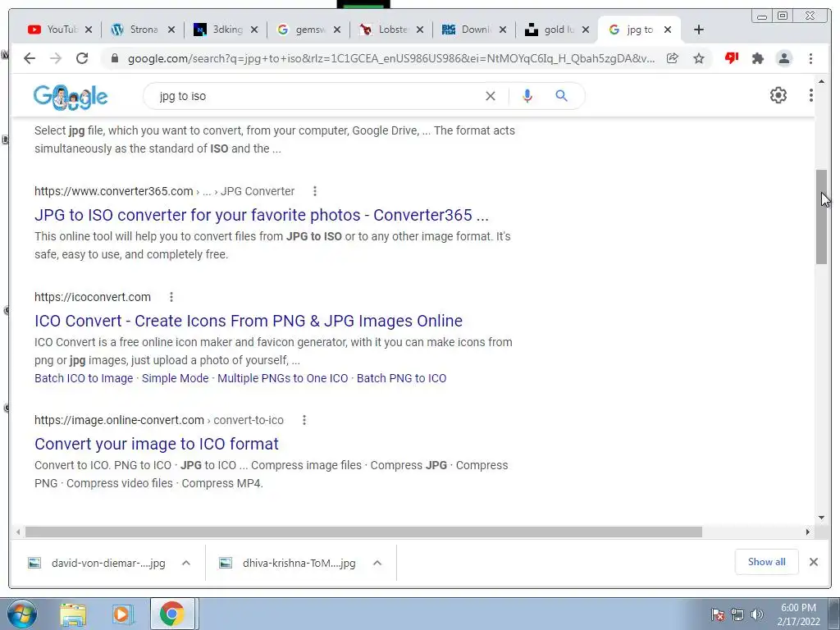
Task: Start voice search with microphone
Action: pos(527,96)
